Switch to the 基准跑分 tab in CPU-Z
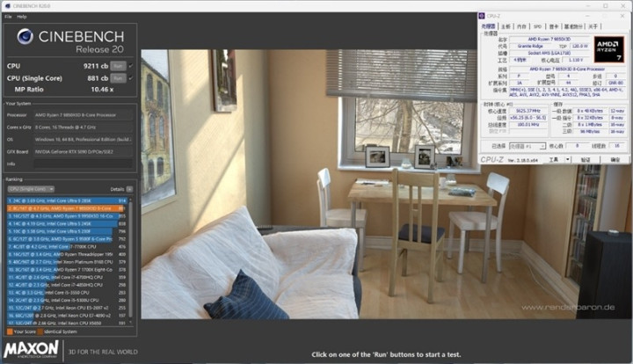The width and height of the screenshot is (633, 364). coord(573,26)
